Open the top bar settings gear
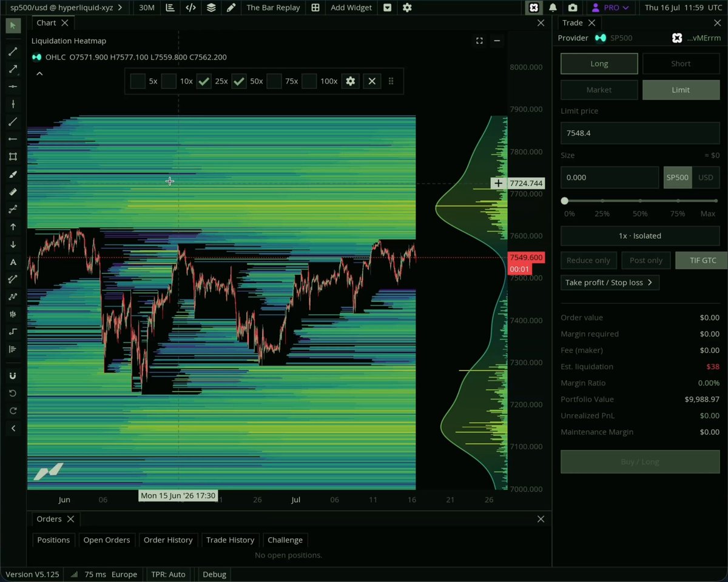Image resolution: width=728 pixels, height=582 pixels. (x=407, y=8)
